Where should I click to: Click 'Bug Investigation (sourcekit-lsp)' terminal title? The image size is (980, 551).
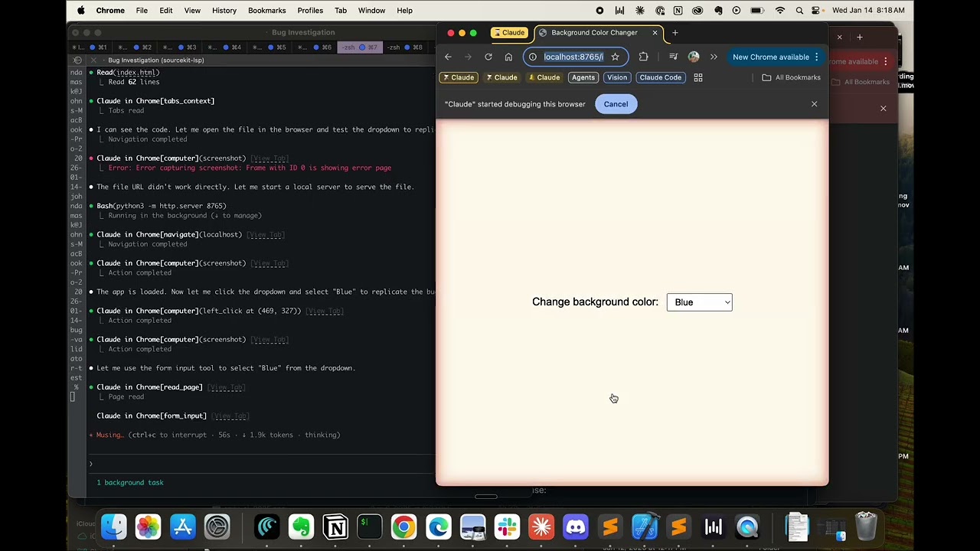(x=155, y=60)
